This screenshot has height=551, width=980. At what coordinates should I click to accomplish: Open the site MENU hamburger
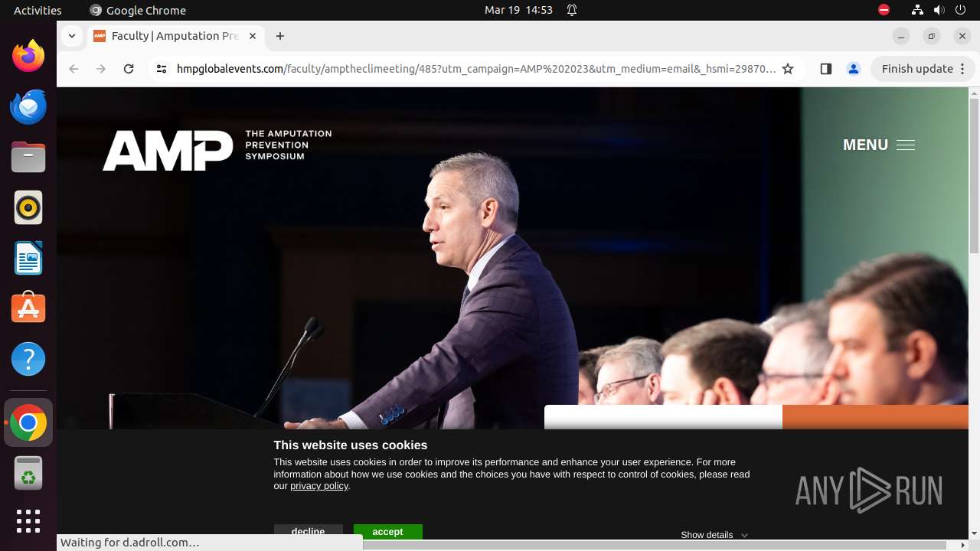click(x=879, y=145)
